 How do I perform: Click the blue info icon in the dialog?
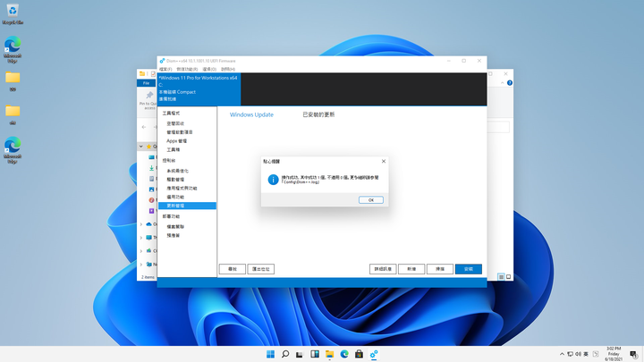click(x=273, y=180)
